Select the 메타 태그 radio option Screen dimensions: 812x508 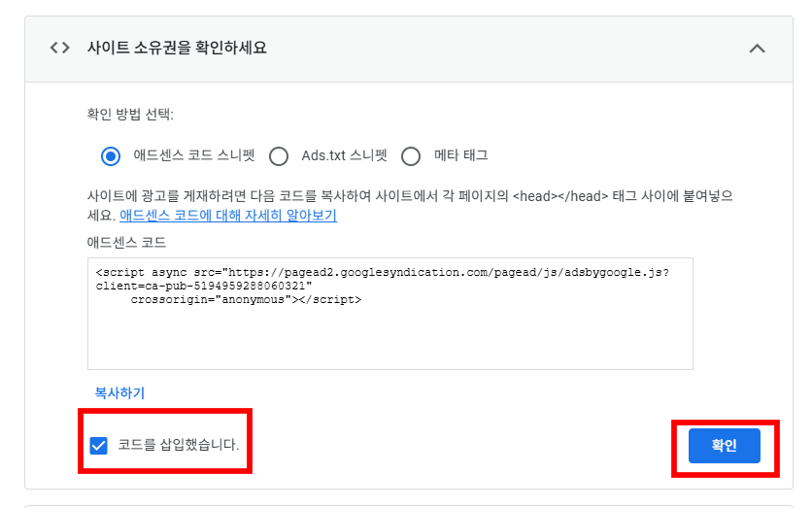coord(411,155)
